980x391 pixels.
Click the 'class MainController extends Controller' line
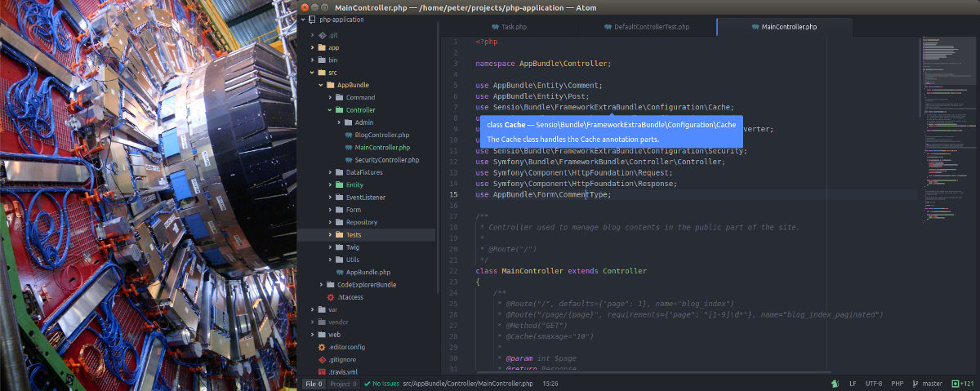pyautogui.click(x=561, y=271)
